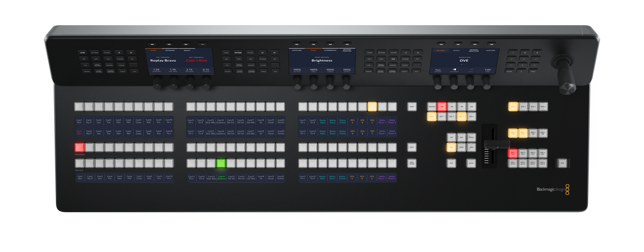
Task: Click the FTB fade-to-black button
Action: pyautogui.click(x=562, y=163)
